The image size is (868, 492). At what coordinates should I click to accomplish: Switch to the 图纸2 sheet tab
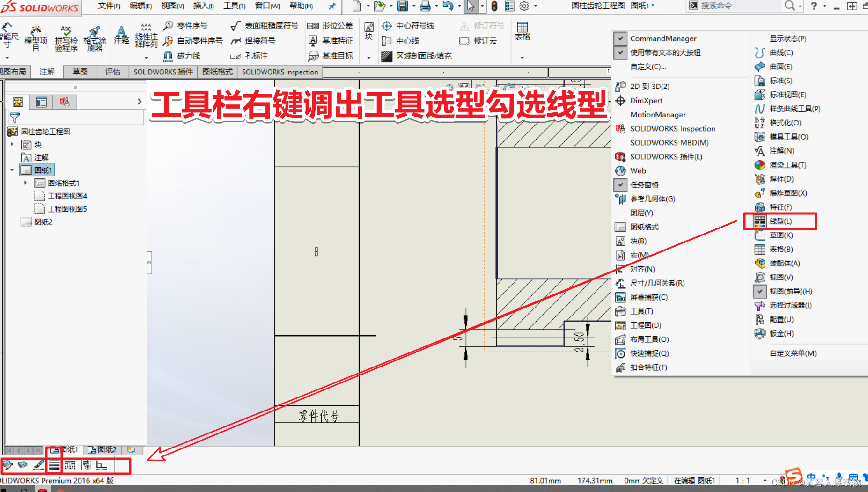click(102, 449)
